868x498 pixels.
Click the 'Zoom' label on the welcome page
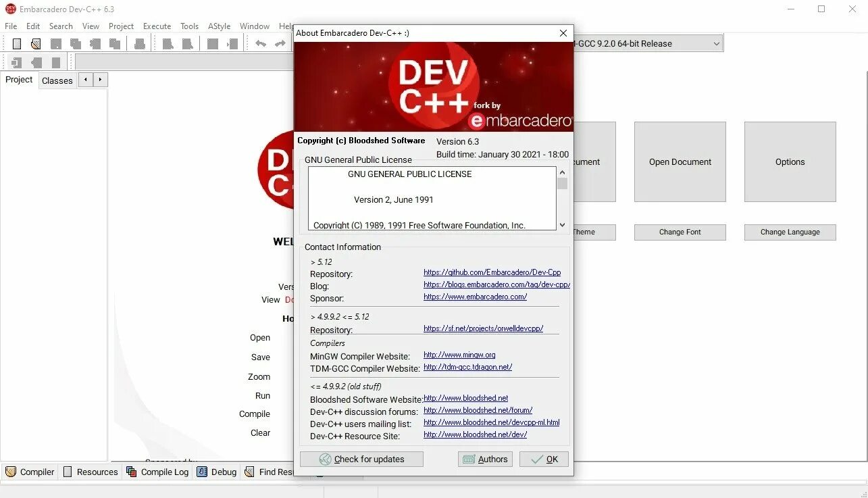point(259,376)
